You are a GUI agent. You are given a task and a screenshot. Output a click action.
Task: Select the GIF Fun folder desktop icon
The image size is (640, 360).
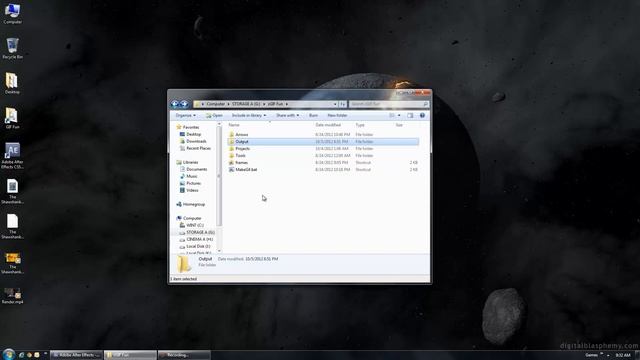(x=12, y=119)
